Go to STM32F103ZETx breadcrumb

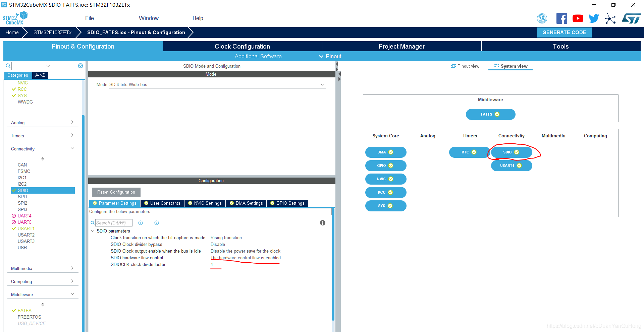click(x=53, y=32)
